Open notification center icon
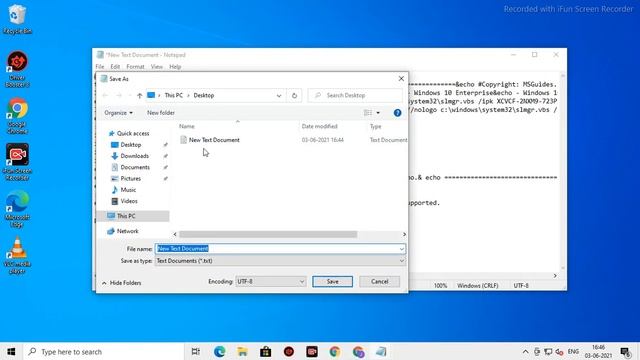This screenshot has height=360, width=640. coord(625,351)
